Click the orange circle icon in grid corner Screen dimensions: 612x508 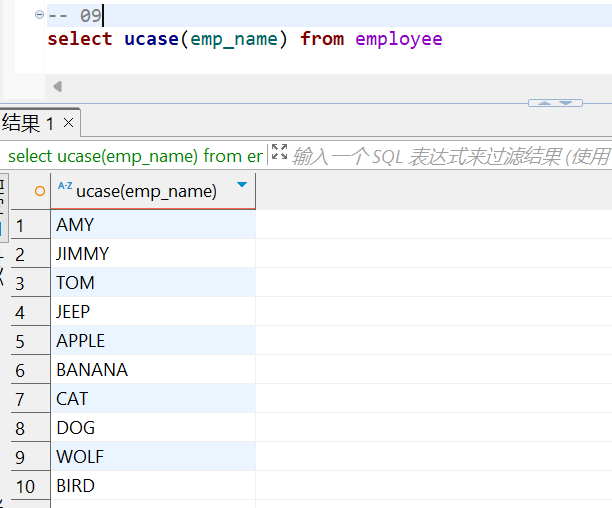point(40,191)
